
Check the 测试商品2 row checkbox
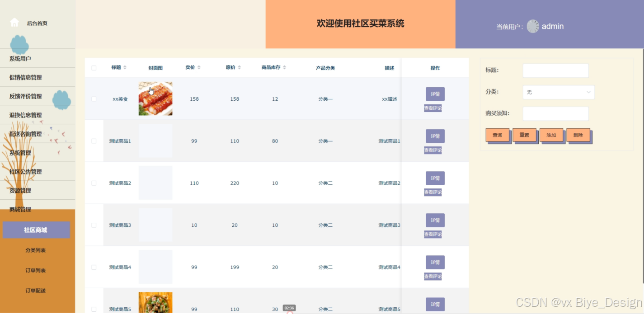click(x=94, y=183)
